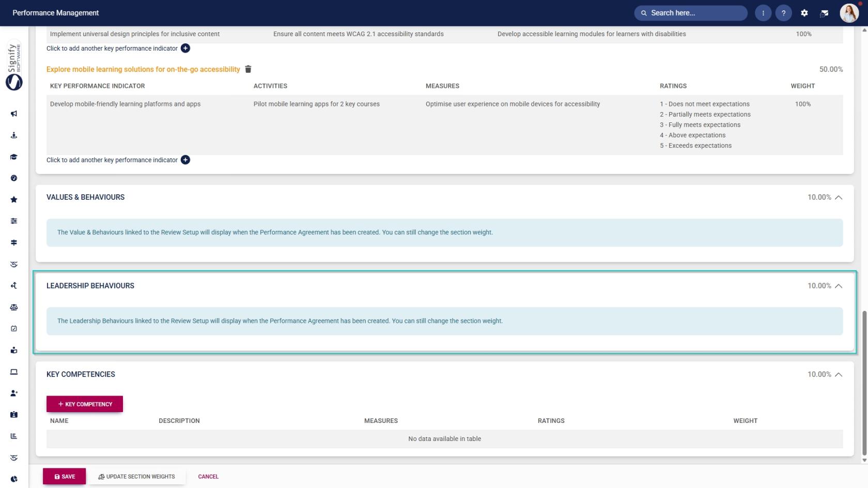
Task: Click the handshake icon below the signpost icon
Action: pos(14,264)
